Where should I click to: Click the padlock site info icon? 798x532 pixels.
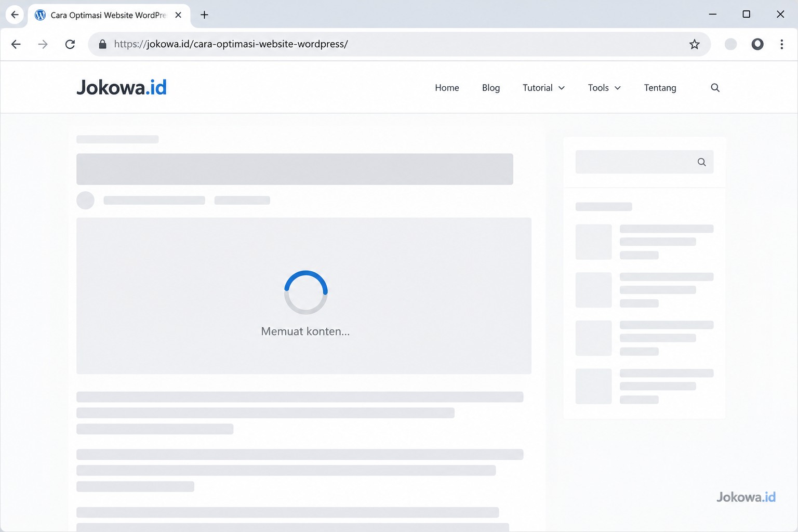pyautogui.click(x=103, y=44)
